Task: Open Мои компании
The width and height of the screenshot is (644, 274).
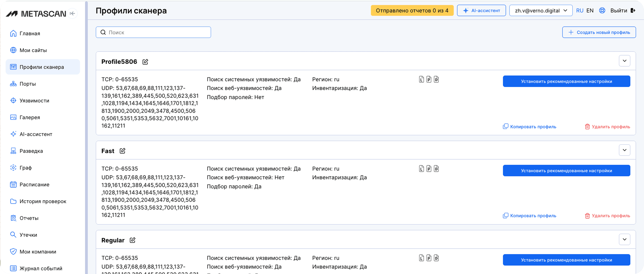Action: 43,251
